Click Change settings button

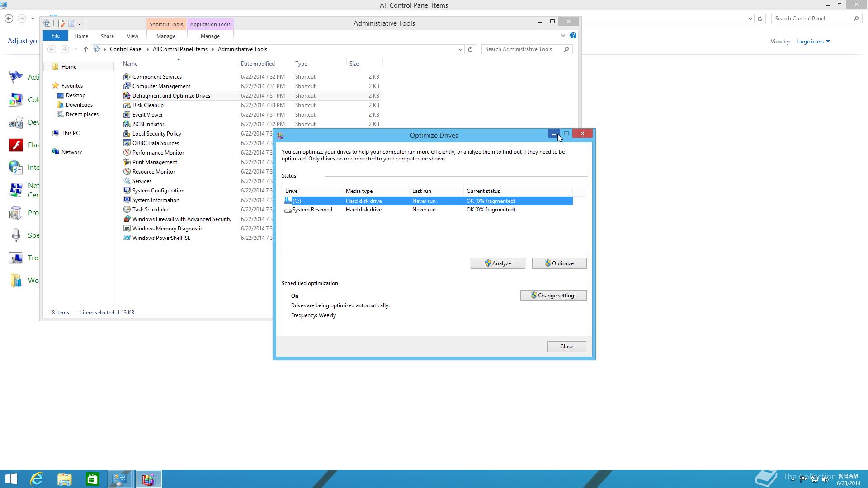553,296
